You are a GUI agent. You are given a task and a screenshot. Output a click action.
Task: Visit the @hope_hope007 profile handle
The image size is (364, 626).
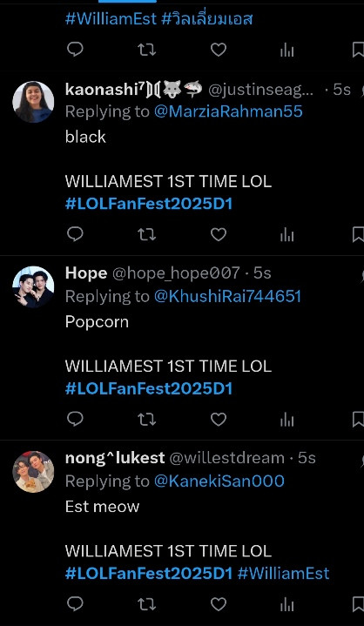coord(176,273)
